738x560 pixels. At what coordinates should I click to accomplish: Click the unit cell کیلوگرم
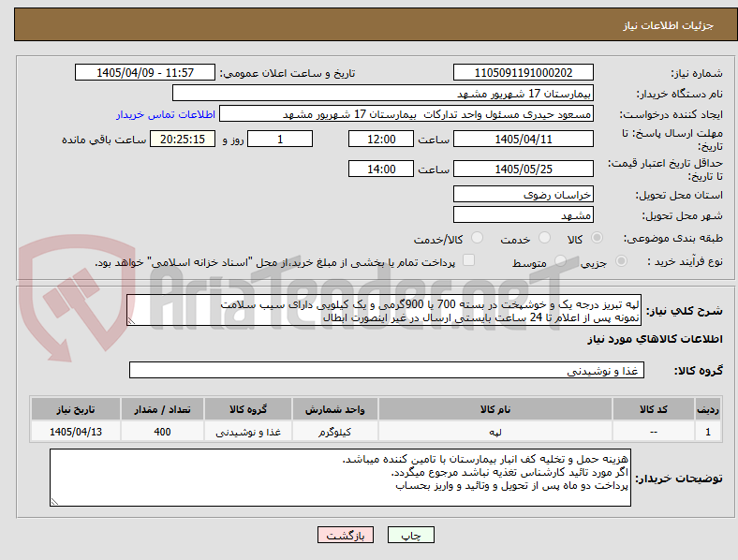pyautogui.click(x=334, y=431)
